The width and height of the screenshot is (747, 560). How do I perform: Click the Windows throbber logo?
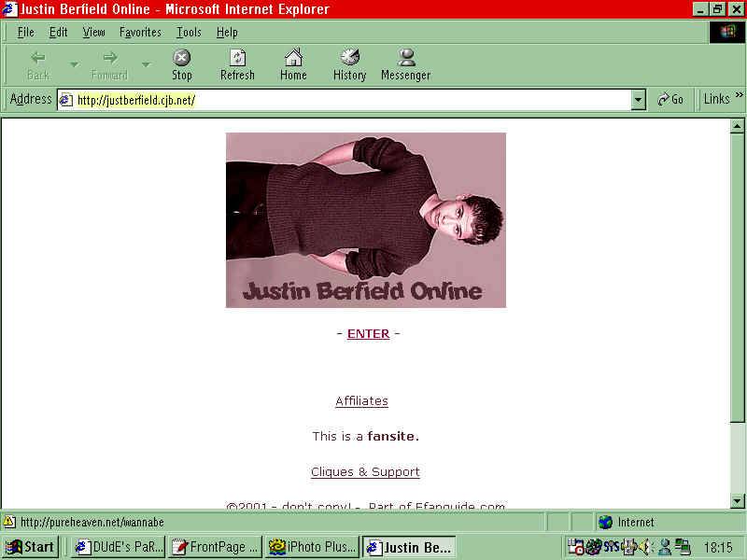pos(727,32)
